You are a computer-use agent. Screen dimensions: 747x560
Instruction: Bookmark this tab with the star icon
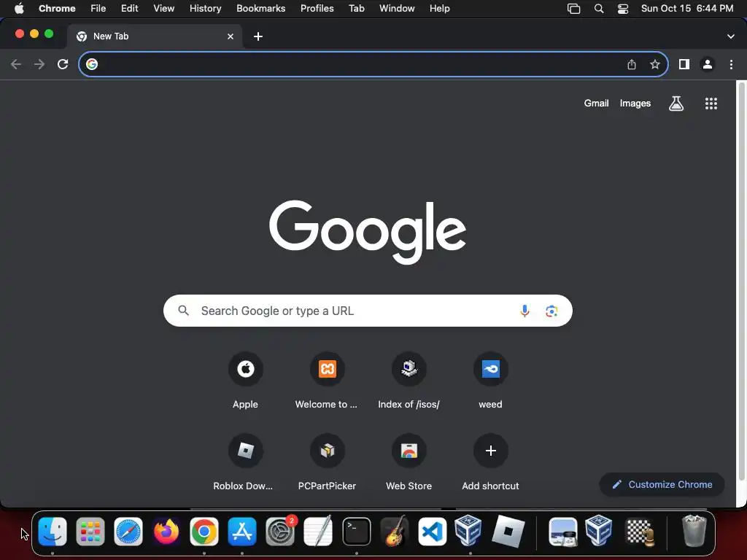point(655,64)
